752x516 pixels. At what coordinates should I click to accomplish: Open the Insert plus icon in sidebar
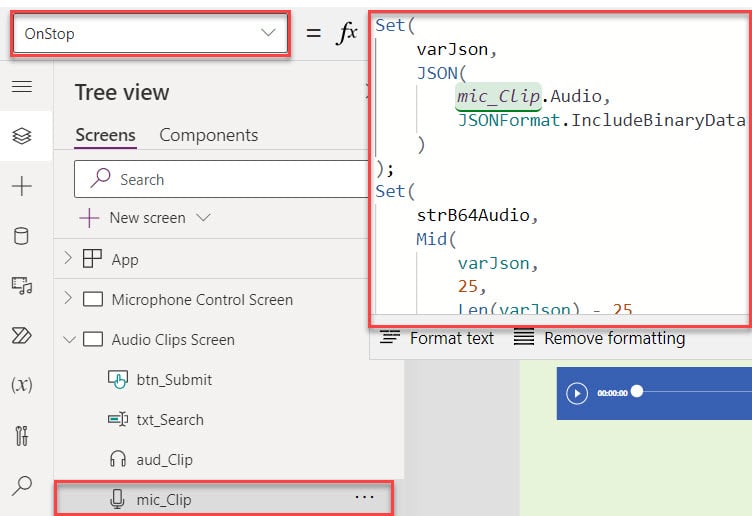coord(22,186)
